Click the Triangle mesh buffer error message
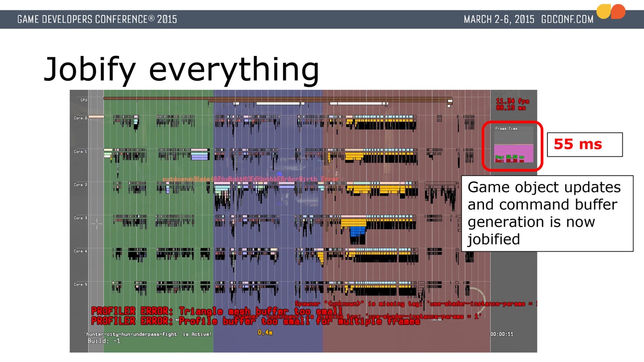The width and height of the screenshot is (644, 362). [x=216, y=311]
